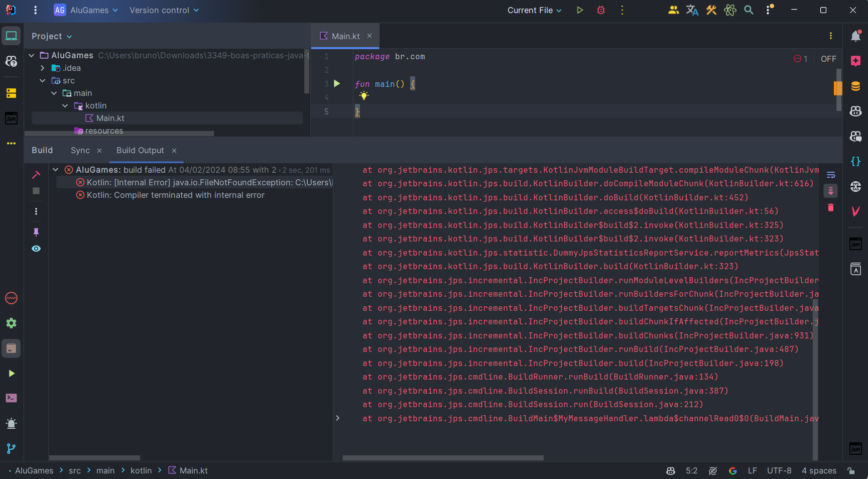
Task: Open the Database tool window
Action: pos(855,86)
